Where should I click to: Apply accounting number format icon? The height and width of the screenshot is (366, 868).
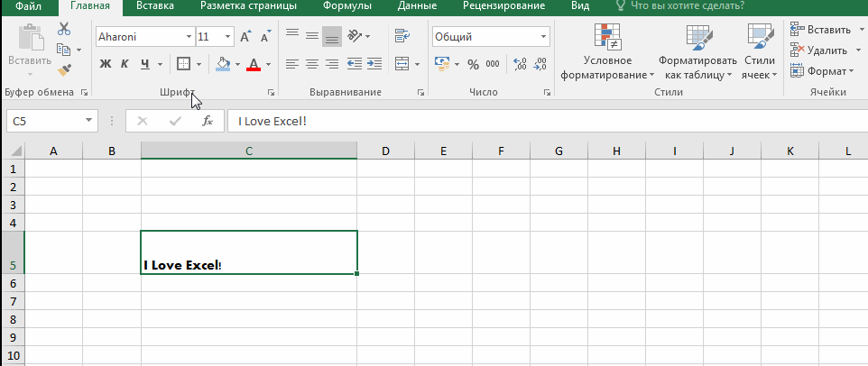click(x=442, y=64)
